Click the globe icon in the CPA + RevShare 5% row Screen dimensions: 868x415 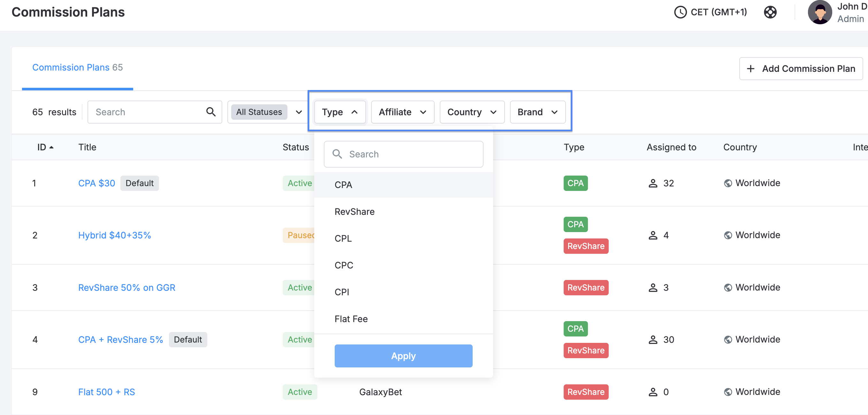pyautogui.click(x=728, y=340)
